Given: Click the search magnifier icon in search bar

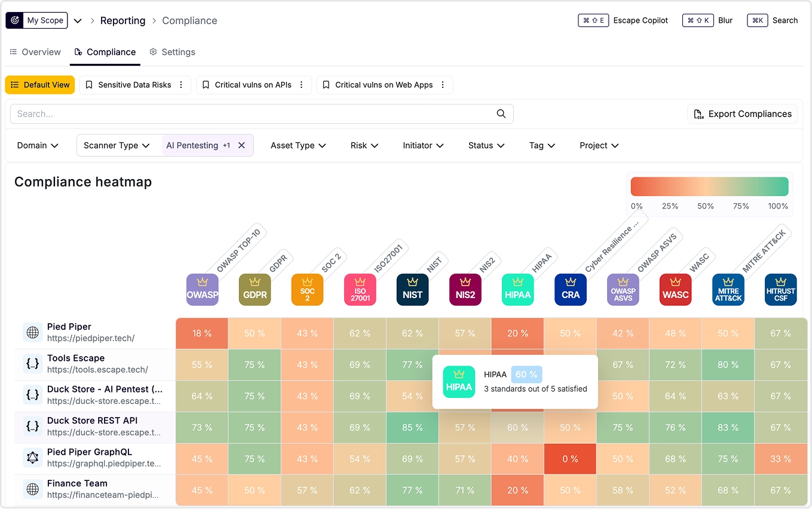Looking at the screenshot, I should click(x=501, y=114).
